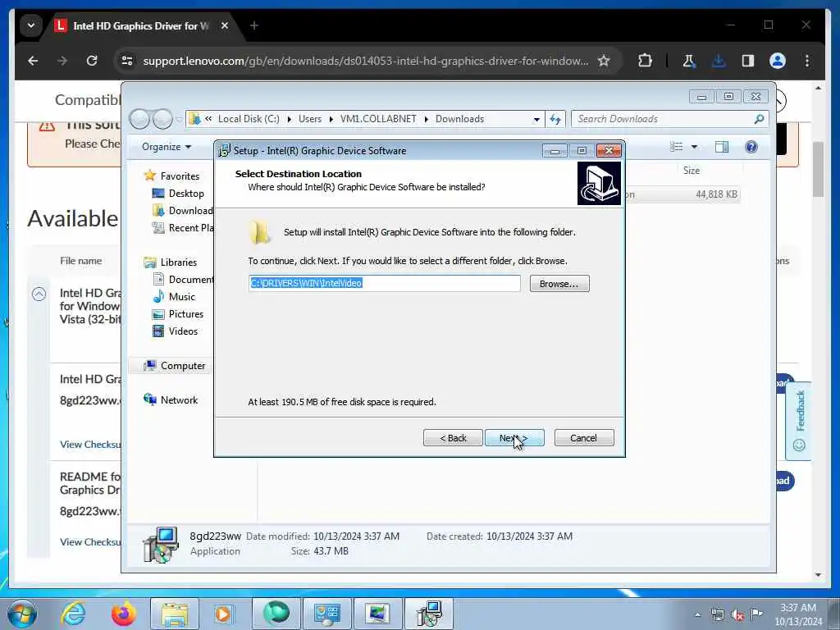Collapse the Intel HD Graphics row chevron
This screenshot has height=630, width=840.
[39, 294]
